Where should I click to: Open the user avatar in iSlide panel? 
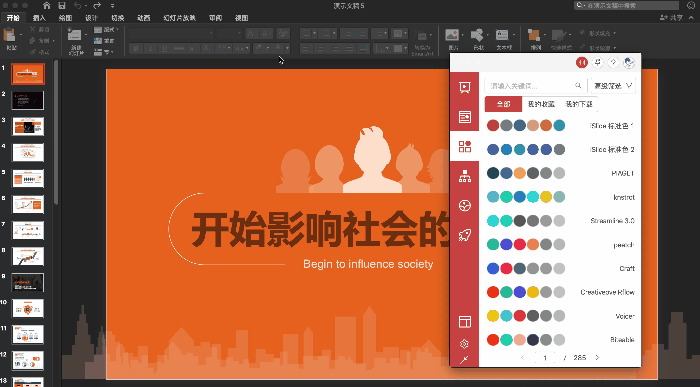[x=629, y=63]
